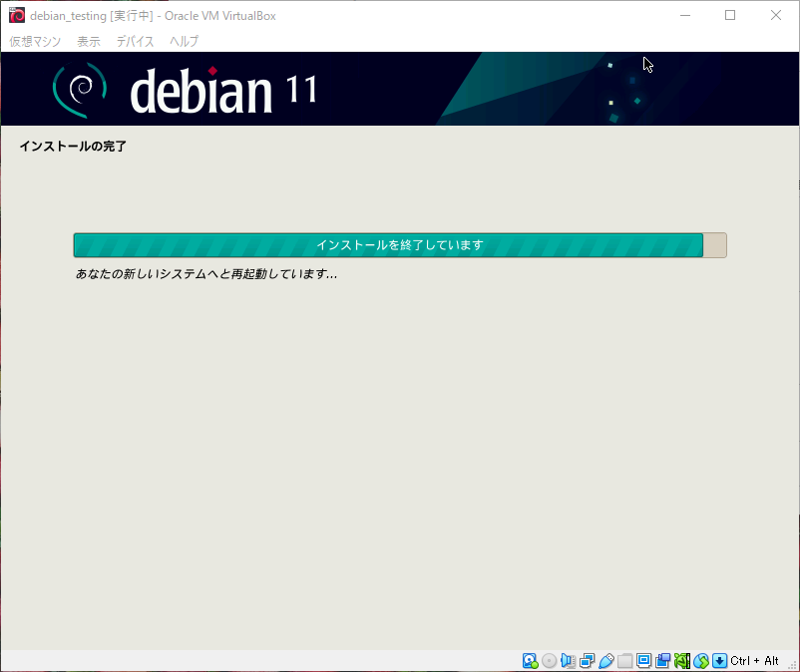The width and height of the screenshot is (800, 672).
Task: Click the network adapters status icon
Action: [x=587, y=661]
